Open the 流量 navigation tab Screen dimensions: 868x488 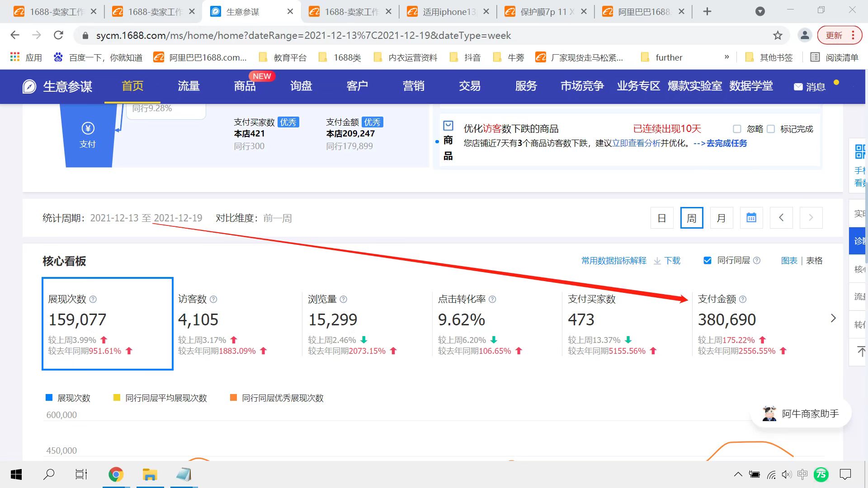(189, 86)
